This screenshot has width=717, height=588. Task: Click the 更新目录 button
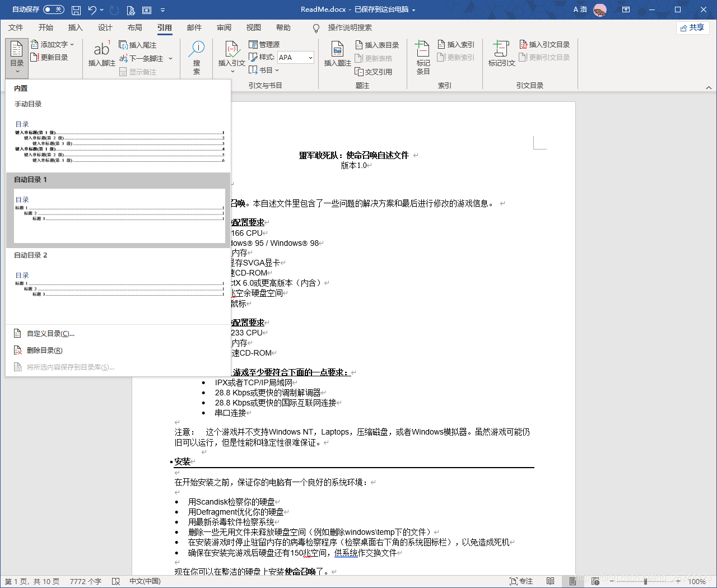pyautogui.click(x=49, y=57)
